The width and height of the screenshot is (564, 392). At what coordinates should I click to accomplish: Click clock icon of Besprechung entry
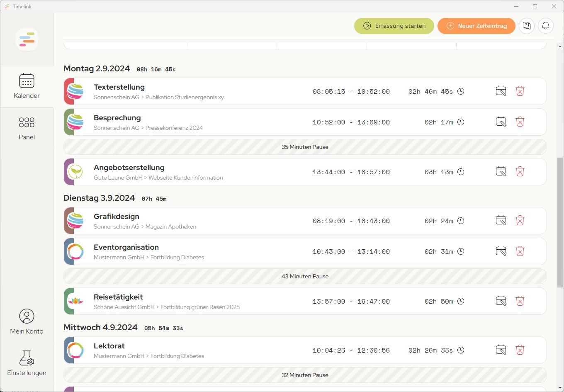(x=461, y=122)
